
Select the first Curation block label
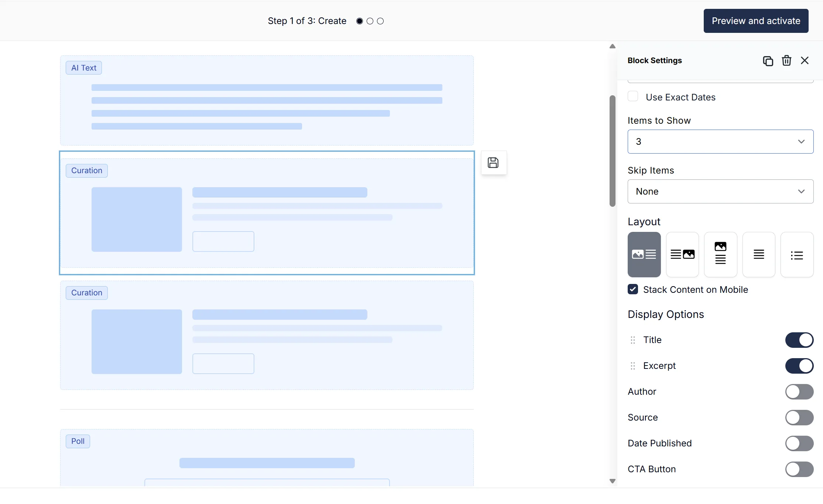pos(87,171)
